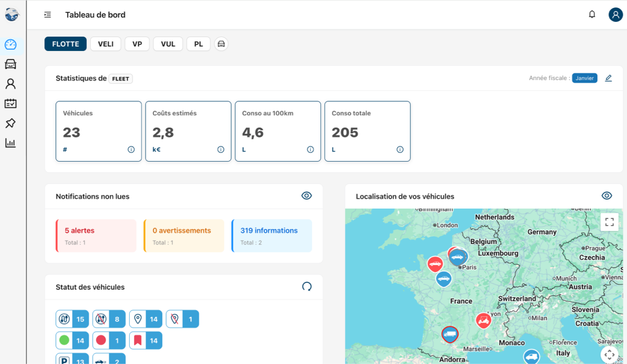Open the 0 avertissements notification card
The height and width of the screenshot is (364, 627).
point(183,236)
